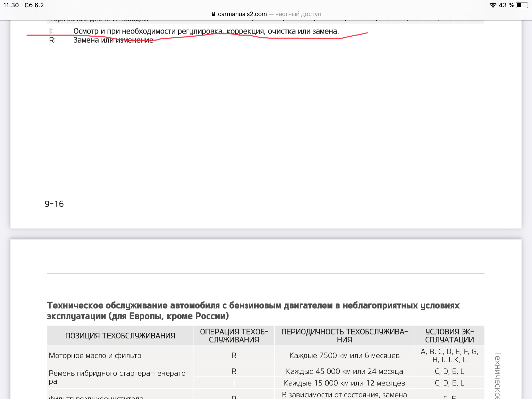Tap the 'Моторное масло и фильтр' row
Viewport: 532px width, 399px height.
(x=95, y=355)
